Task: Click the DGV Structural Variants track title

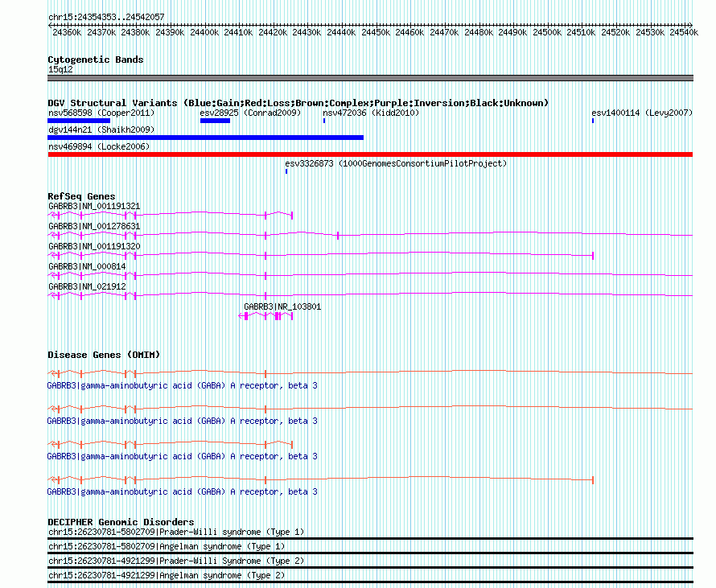Action: 298,103
